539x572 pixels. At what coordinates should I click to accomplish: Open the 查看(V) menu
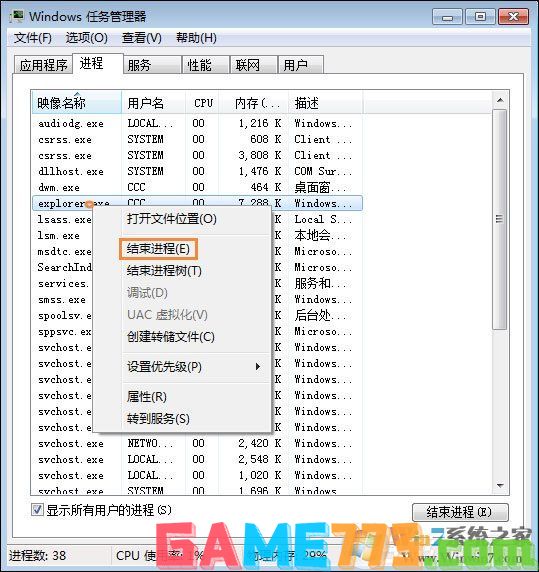point(141,38)
